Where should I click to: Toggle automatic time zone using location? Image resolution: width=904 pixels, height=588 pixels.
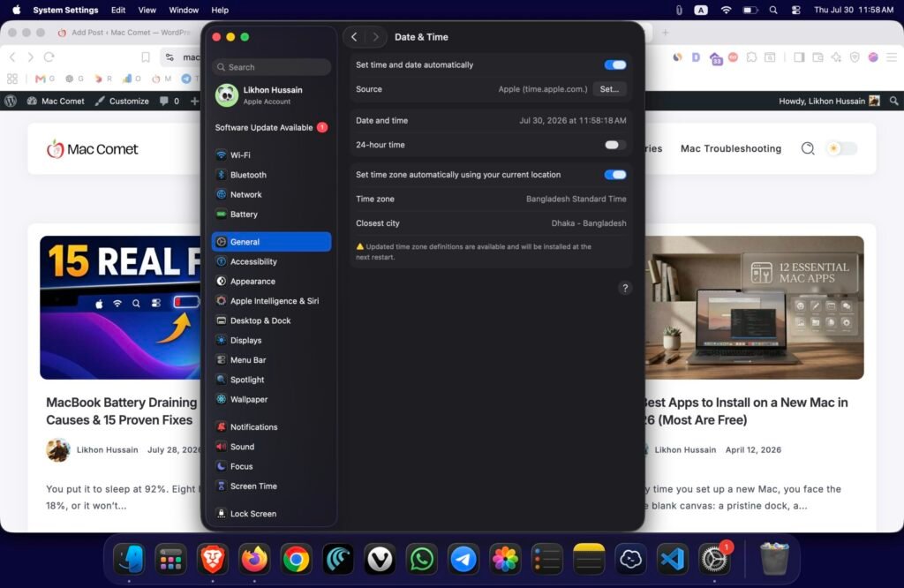pyautogui.click(x=615, y=175)
